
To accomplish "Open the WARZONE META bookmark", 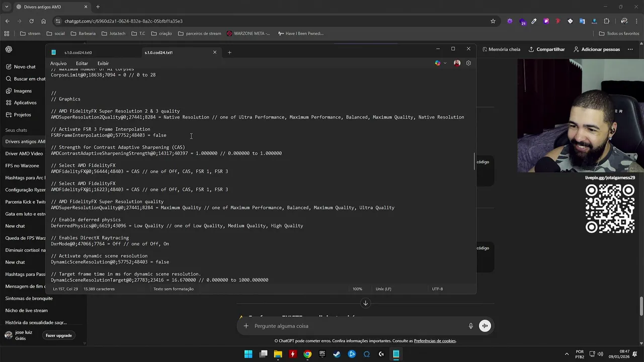I will point(248,34).
